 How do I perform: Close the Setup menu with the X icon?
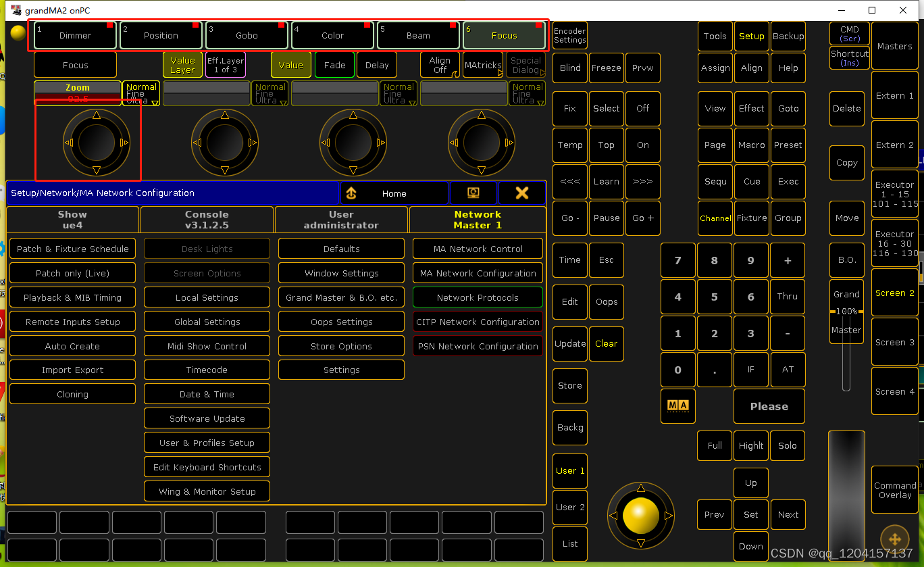521,193
